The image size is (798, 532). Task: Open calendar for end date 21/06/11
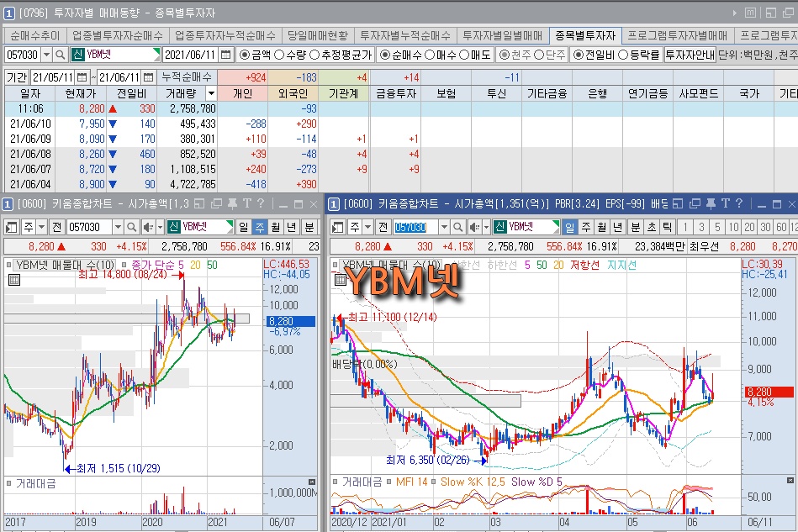[148, 77]
